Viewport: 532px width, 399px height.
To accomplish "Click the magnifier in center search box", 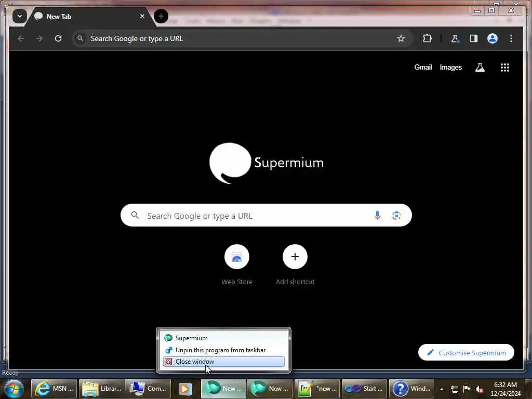I will click(135, 215).
